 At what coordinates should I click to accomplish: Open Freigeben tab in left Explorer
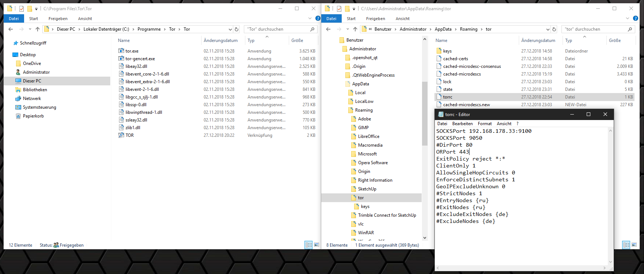pos(58,19)
